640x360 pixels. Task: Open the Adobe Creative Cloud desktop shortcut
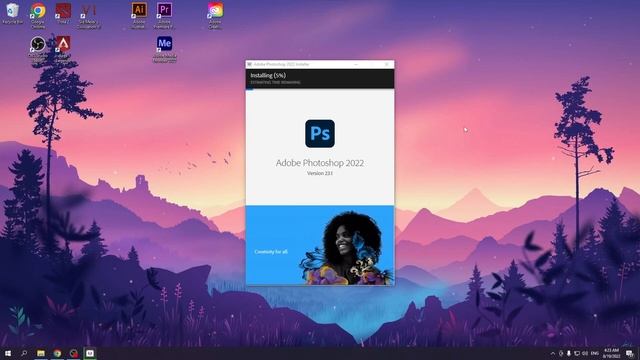pyautogui.click(x=215, y=16)
